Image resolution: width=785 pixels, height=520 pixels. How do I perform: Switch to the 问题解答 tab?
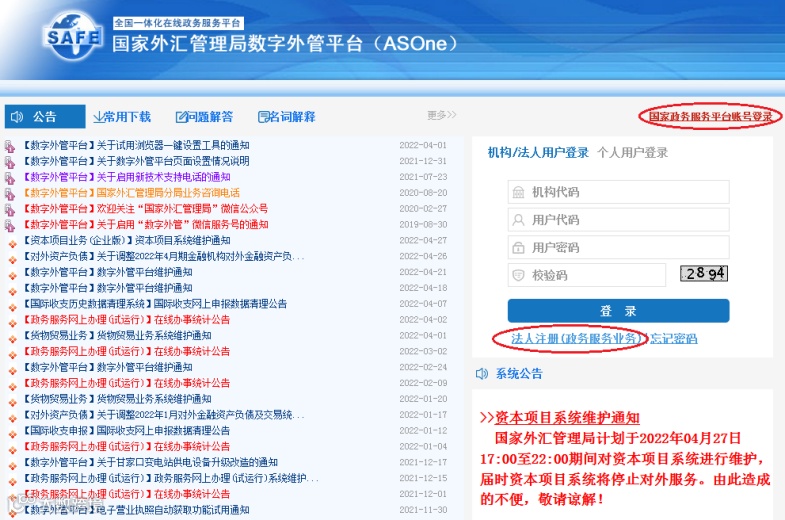pyautogui.click(x=204, y=117)
